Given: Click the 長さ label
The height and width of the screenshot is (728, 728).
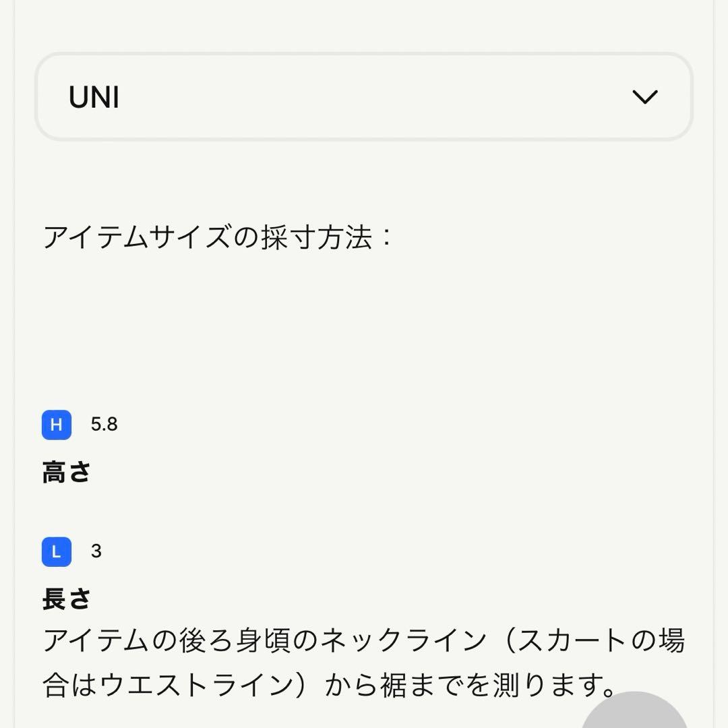Looking at the screenshot, I should coord(66,599).
